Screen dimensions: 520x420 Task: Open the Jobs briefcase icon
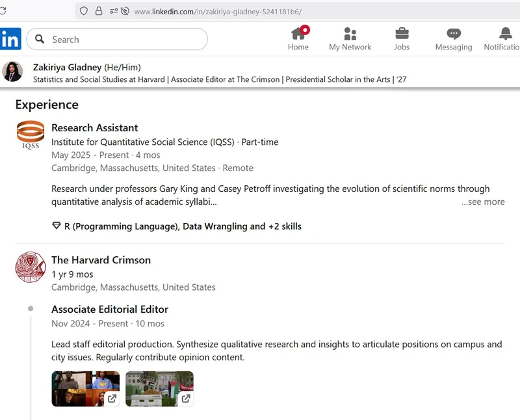[x=402, y=34]
